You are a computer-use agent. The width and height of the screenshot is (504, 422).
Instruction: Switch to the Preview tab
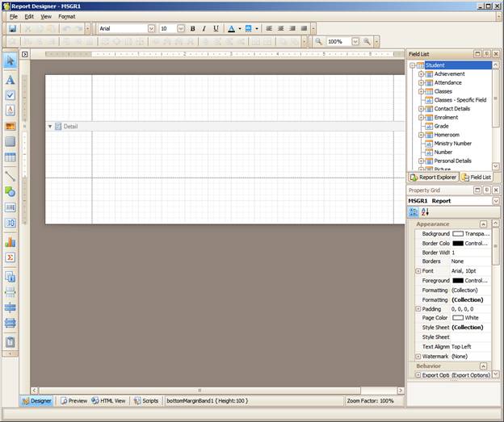click(x=73, y=400)
